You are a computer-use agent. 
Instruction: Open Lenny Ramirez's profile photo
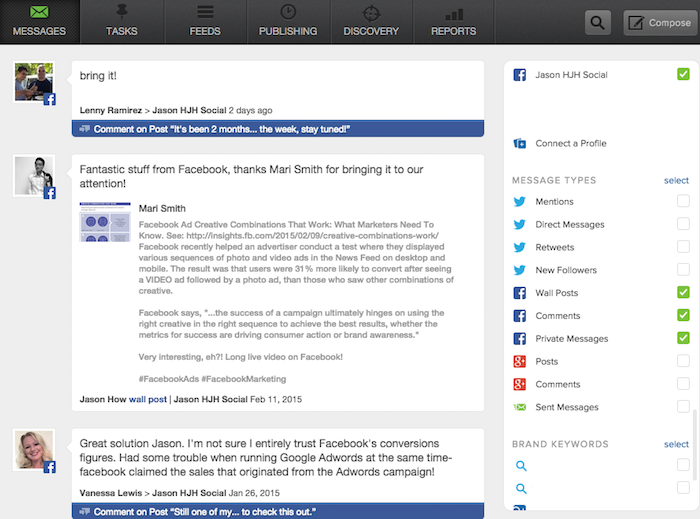(34, 82)
